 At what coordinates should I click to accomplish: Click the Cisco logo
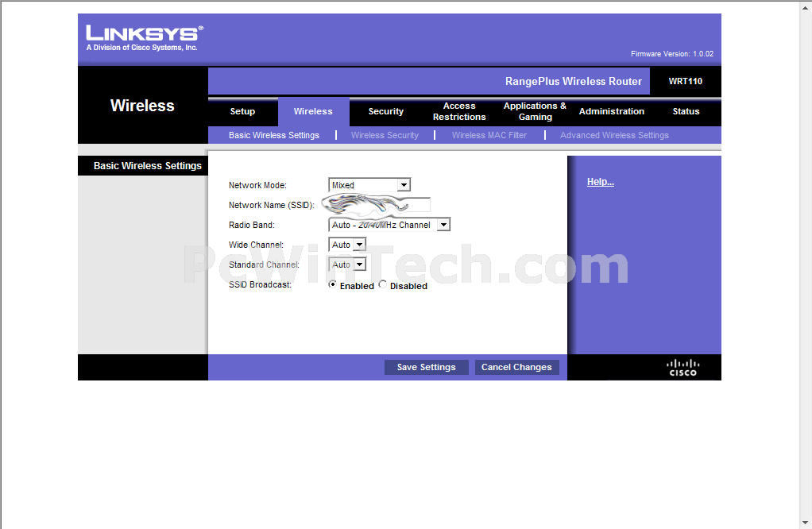coord(682,368)
